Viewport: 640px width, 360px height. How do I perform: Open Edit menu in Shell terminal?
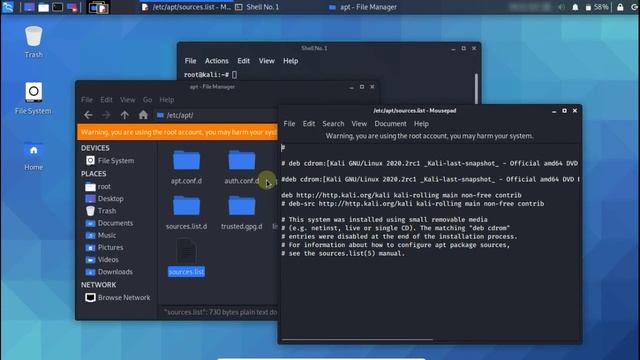(x=244, y=61)
